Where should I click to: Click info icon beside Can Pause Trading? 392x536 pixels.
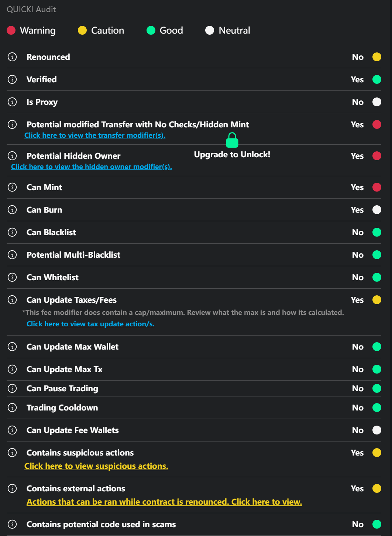click(12, 388)
